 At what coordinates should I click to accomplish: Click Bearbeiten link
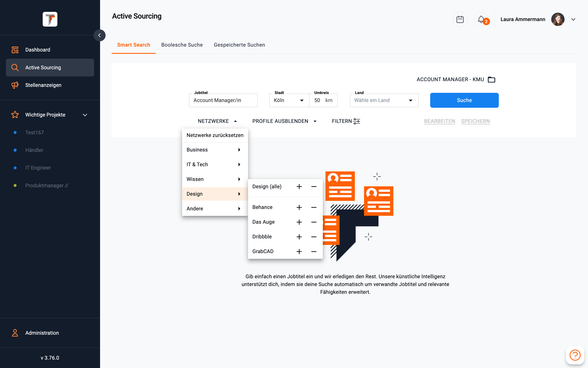point(440,121)
